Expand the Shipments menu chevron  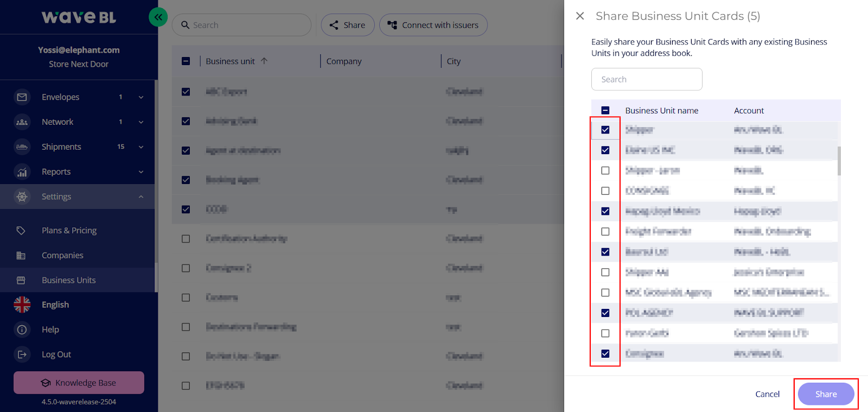[x=141, y=147]
